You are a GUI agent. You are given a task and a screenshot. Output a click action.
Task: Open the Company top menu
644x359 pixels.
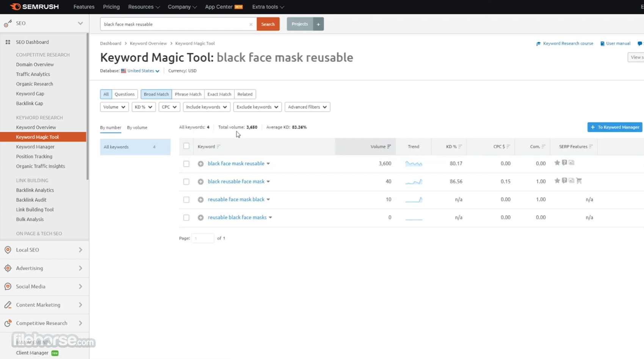[182, 7]
